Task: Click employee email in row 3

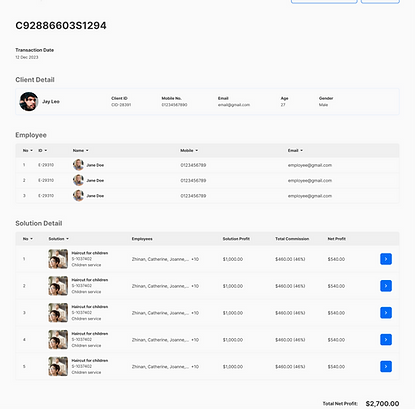Action: point(310,196)
